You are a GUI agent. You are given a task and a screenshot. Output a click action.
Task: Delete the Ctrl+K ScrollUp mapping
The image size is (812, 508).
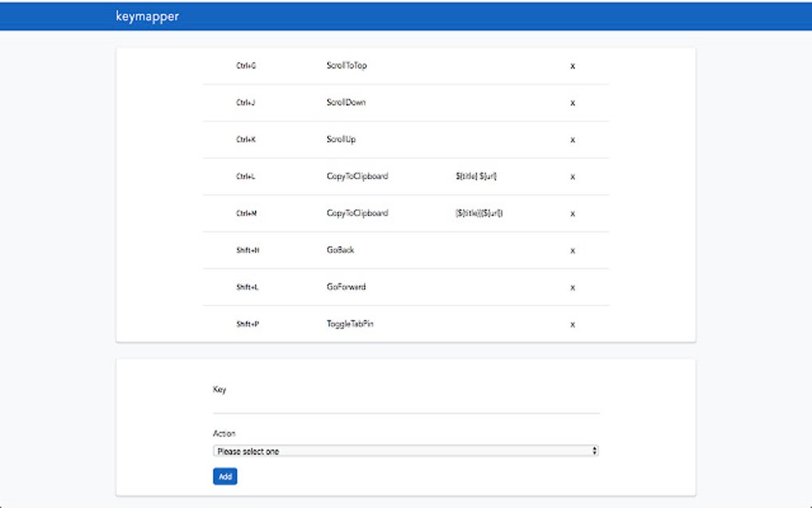(572, 139)
